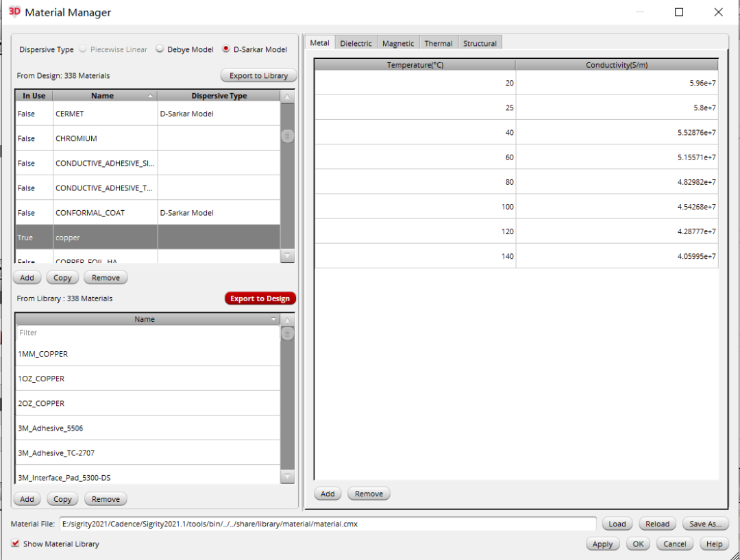Select the Piecewise Linear radio button

pyautogui.click(x=83, y=49)
